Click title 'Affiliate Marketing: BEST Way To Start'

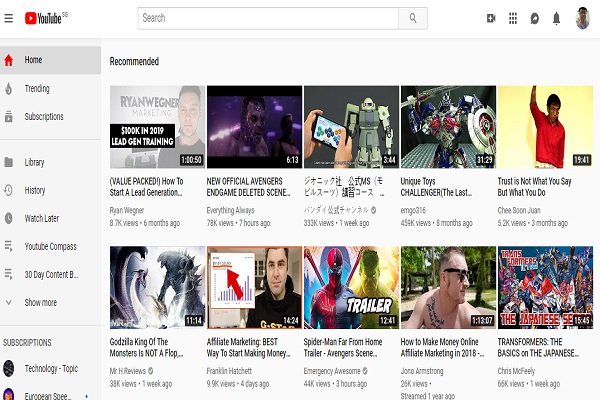248,348
